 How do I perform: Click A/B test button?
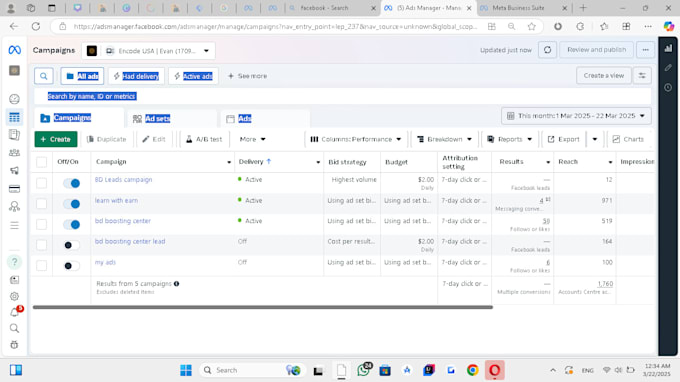(203, 139)
